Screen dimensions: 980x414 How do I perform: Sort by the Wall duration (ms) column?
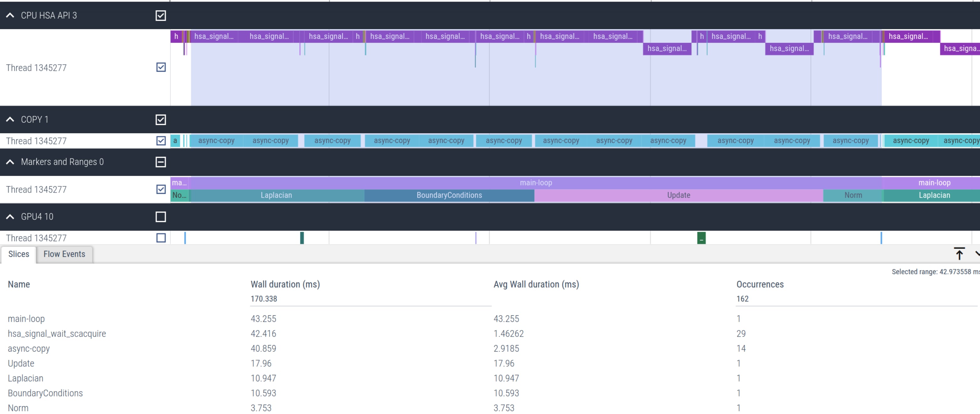(285, 284)
